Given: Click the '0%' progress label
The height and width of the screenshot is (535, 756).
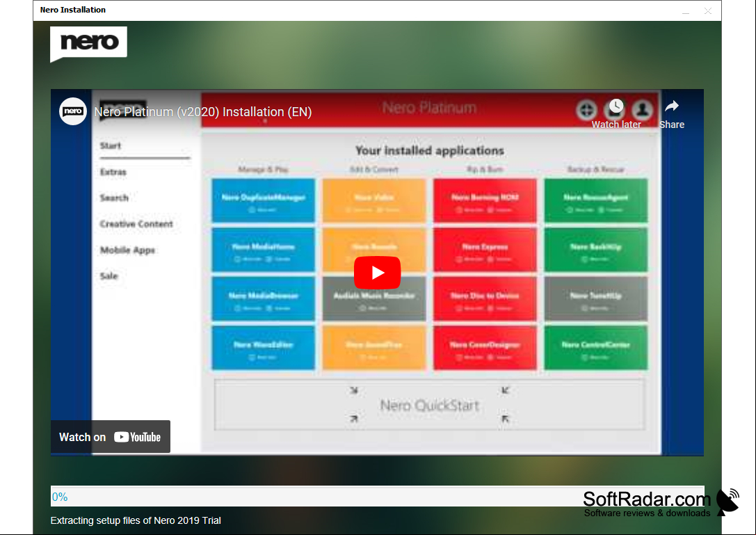Looking at the screenshot, I should [60, 497].
